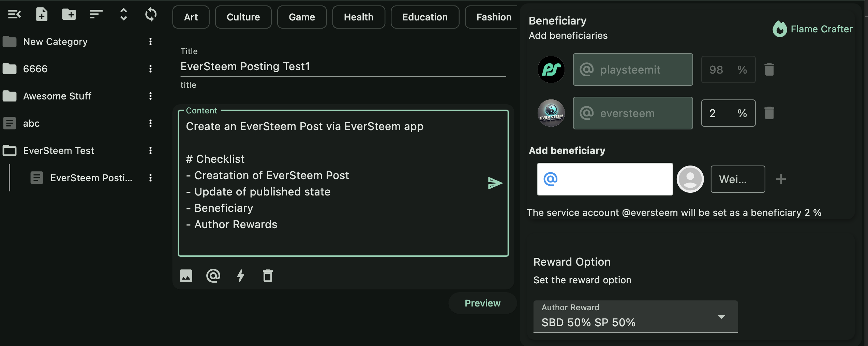Open the sort options icon

click(96, 14)
